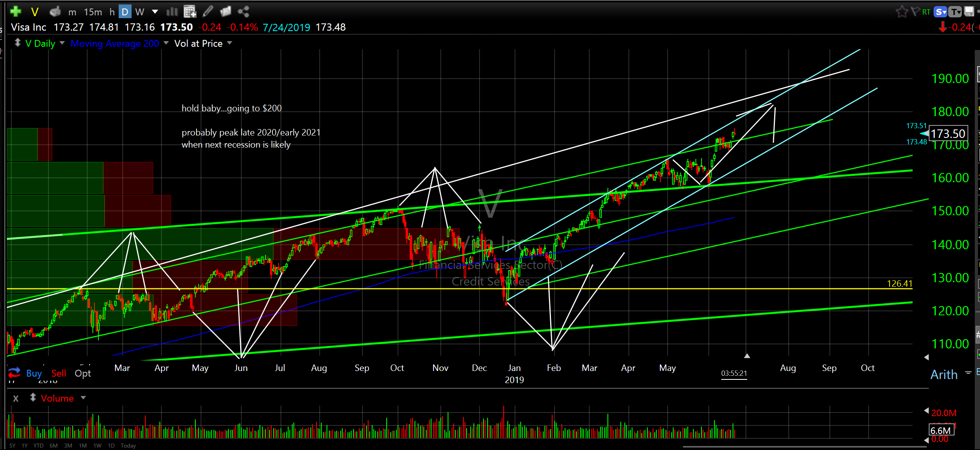
Task: Select the 6M range tab
Action: point(53,446)
